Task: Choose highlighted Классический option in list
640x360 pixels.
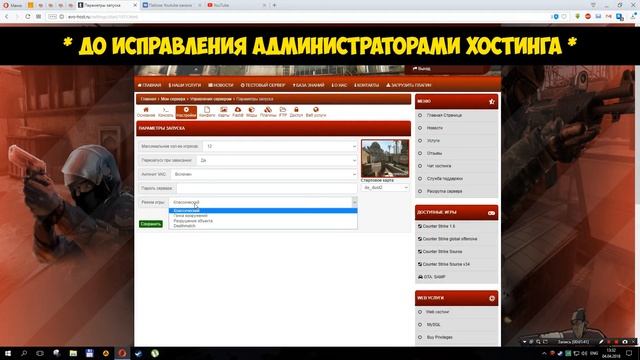Action: (x=263, y=211)
